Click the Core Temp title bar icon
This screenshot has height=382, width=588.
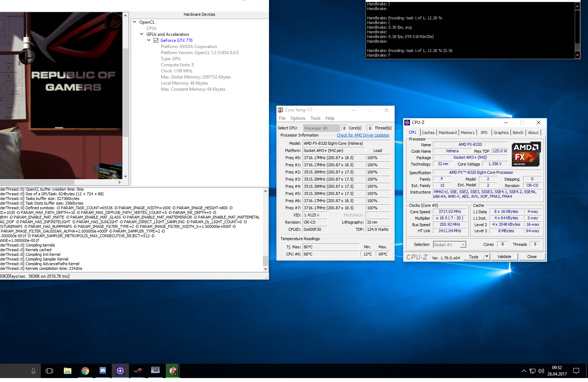280,110
